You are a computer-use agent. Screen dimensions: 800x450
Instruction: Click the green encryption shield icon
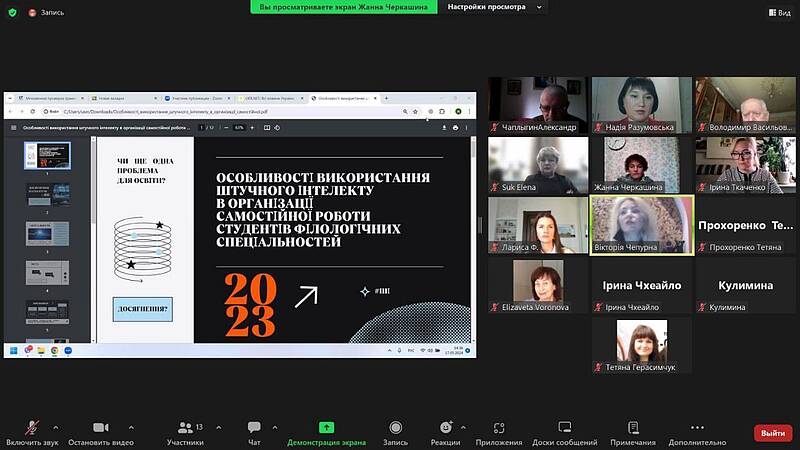[10, 12]
